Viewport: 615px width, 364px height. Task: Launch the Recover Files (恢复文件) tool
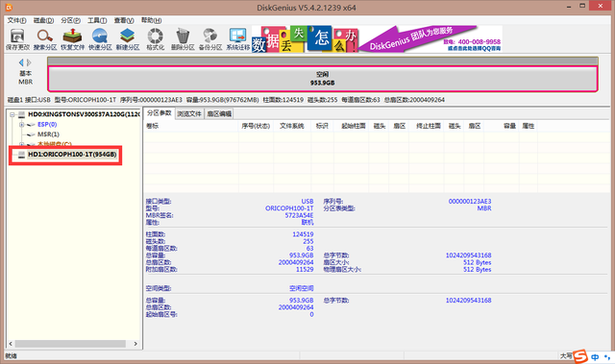[73, 39]
